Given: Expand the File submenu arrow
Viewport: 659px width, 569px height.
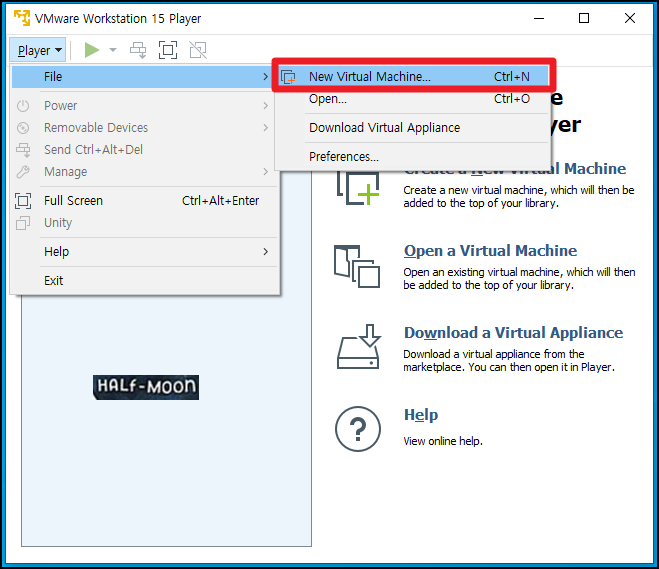Looking at the screenshot, I should coord(265,76).
